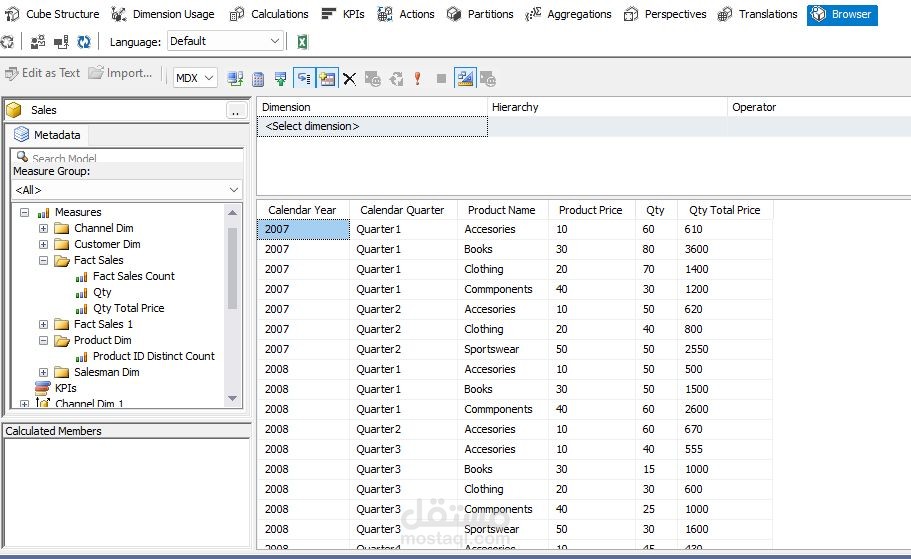Click the Product Name column header
Image resolution: width=911 pixels, height=559 pixels.
(x=502, y=210)
